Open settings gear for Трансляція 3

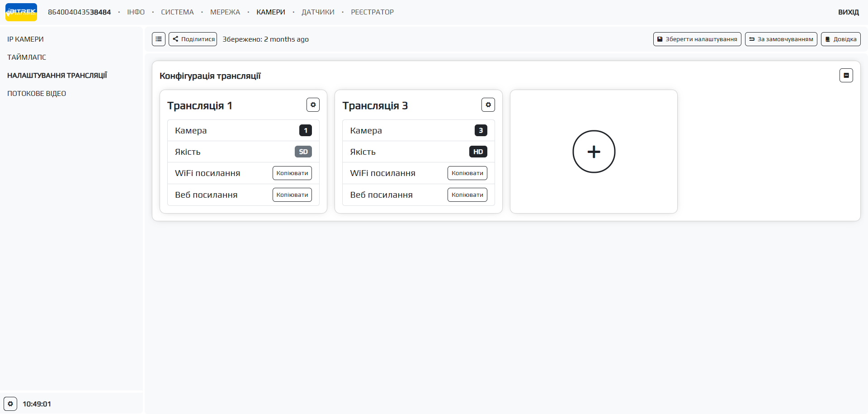(x=488, y=105)
